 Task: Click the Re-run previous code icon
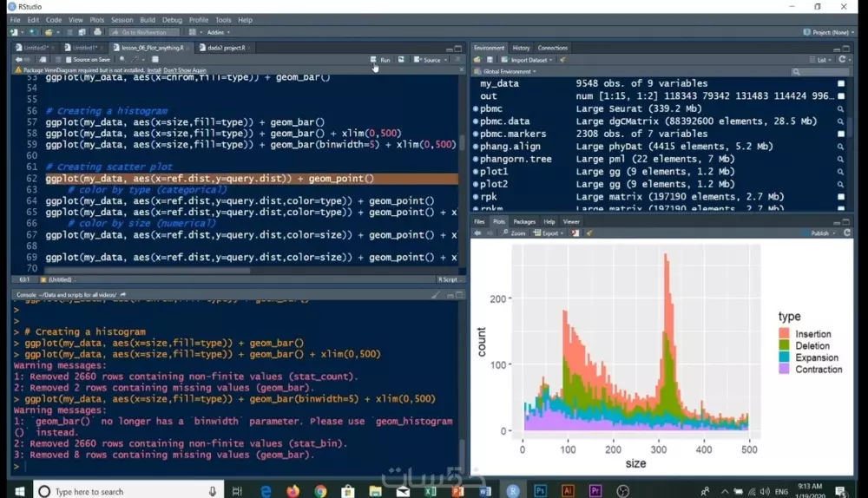[401, 59]
